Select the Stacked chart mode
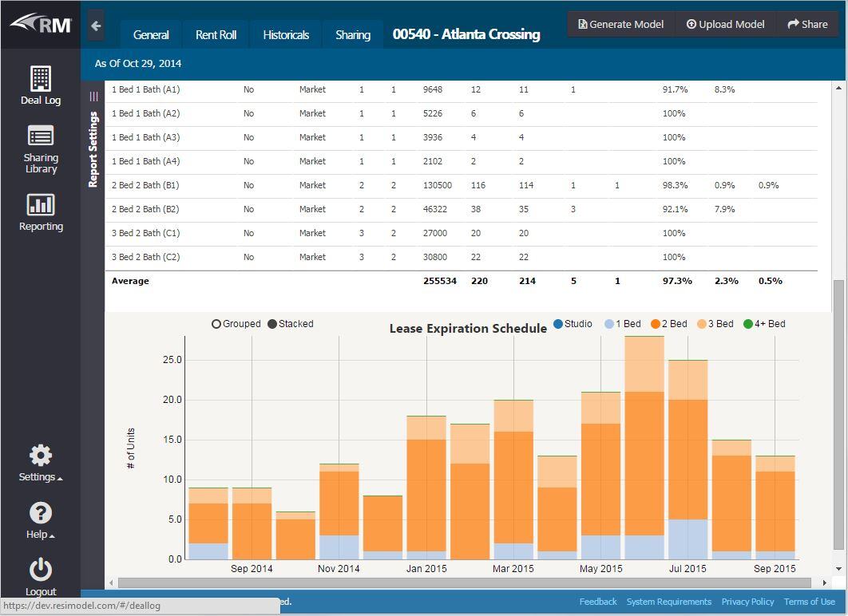The width and height of the screenshot is (848, 616). [x=272, y=324]
